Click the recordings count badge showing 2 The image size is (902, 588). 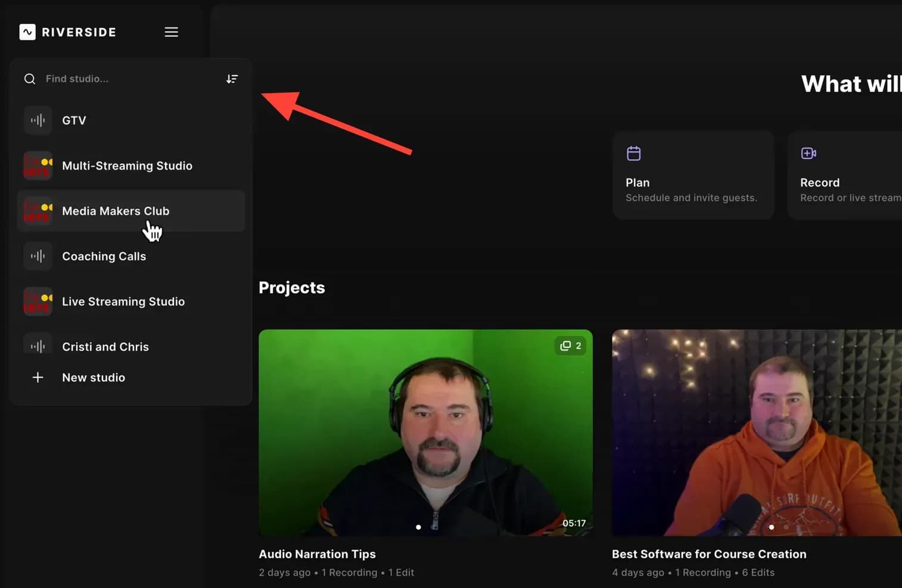(x=570, y=346)
